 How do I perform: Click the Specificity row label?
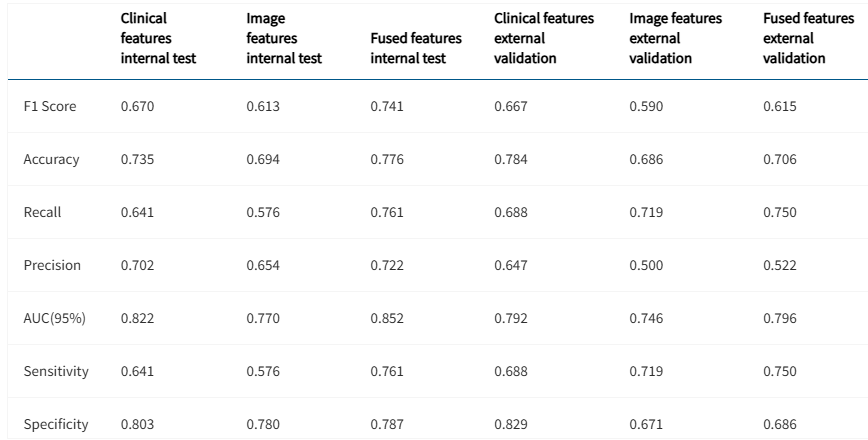[56, 425]
